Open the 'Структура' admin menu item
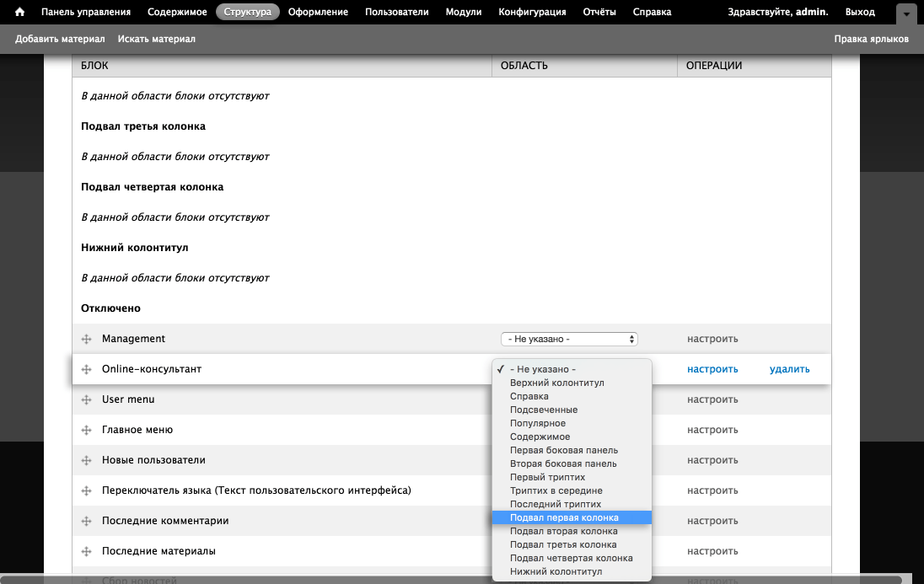 [248, 12]
